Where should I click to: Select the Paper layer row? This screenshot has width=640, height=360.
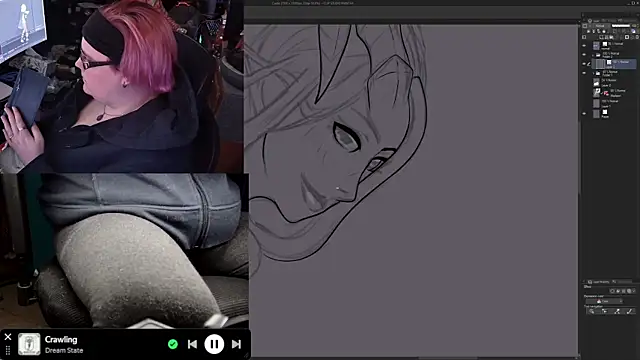point(614,114)
